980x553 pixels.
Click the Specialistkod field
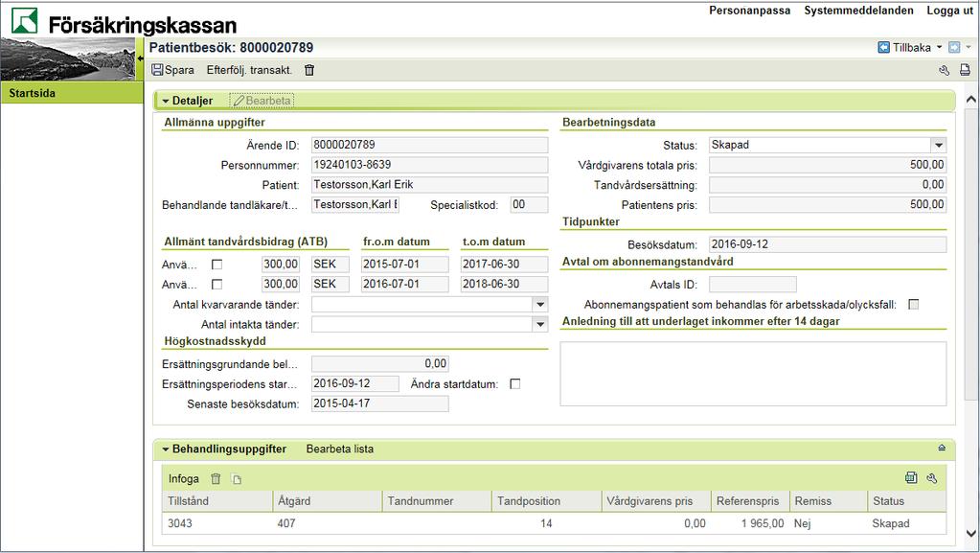click(529, 204)
